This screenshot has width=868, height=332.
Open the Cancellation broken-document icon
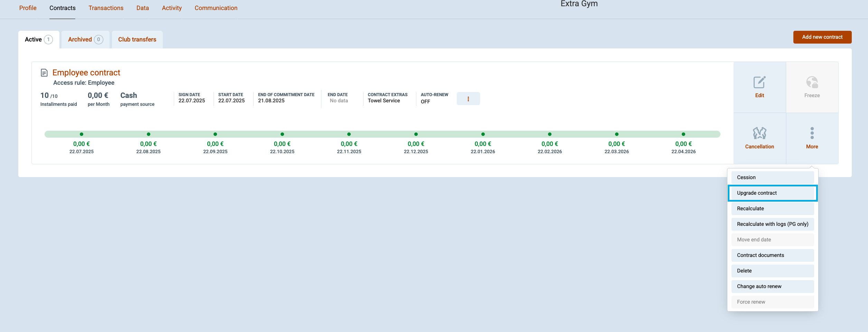pyautogui.click(x=759, y=133)
